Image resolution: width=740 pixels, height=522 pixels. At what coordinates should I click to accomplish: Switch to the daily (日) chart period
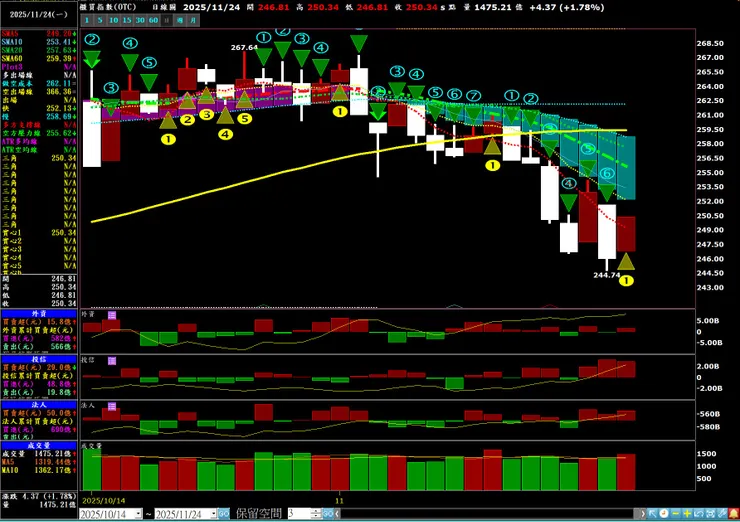167,20
